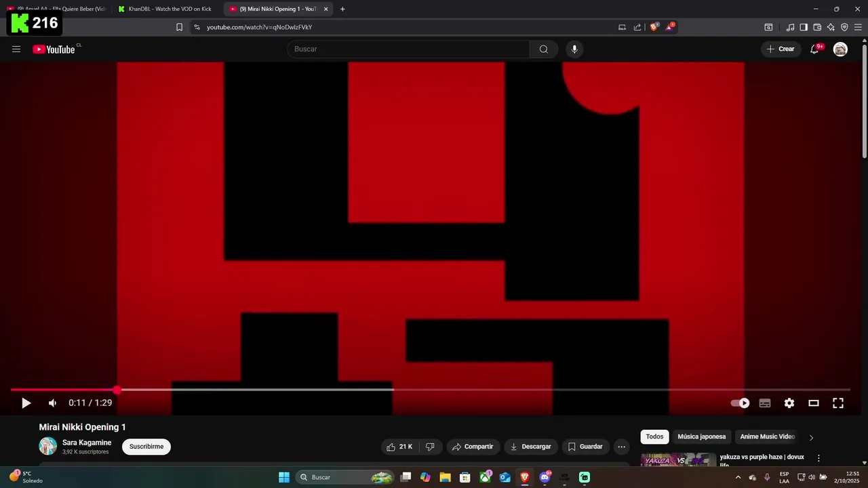The height and width of the screenshot is (488, 868).
Task: Start voice search with the microphone icon
Action: [574, 49]
